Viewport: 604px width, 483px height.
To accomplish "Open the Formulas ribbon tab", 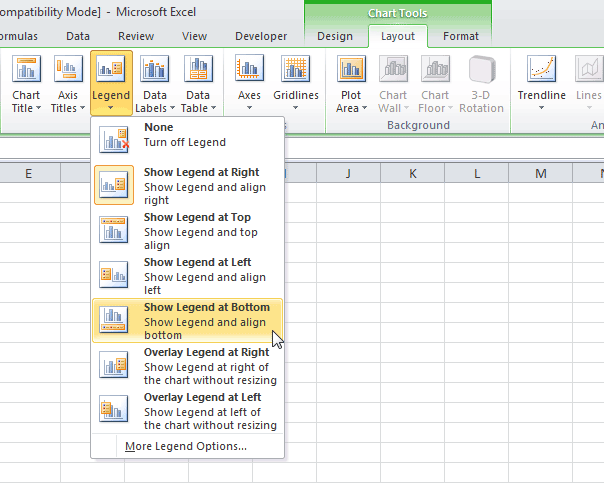I will click(19, 36).
